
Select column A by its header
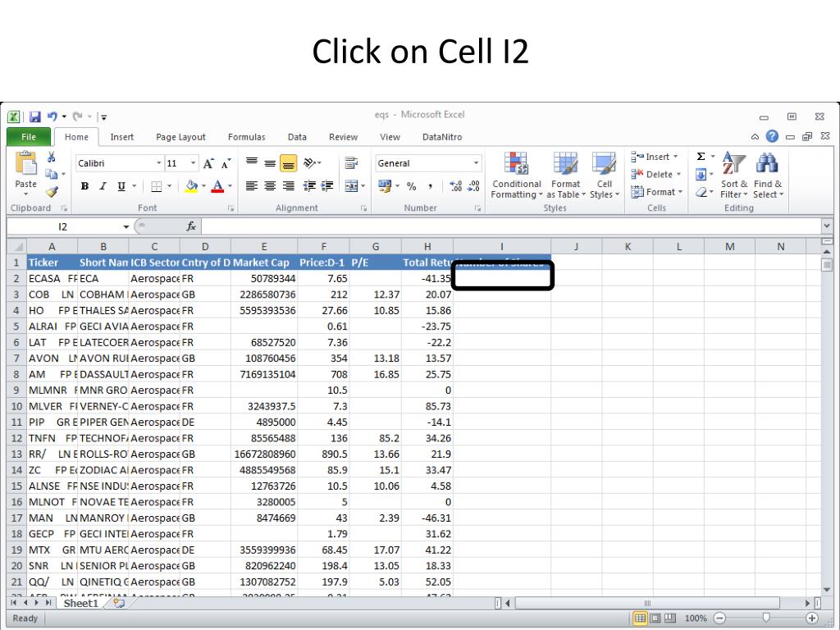[52, 246]
